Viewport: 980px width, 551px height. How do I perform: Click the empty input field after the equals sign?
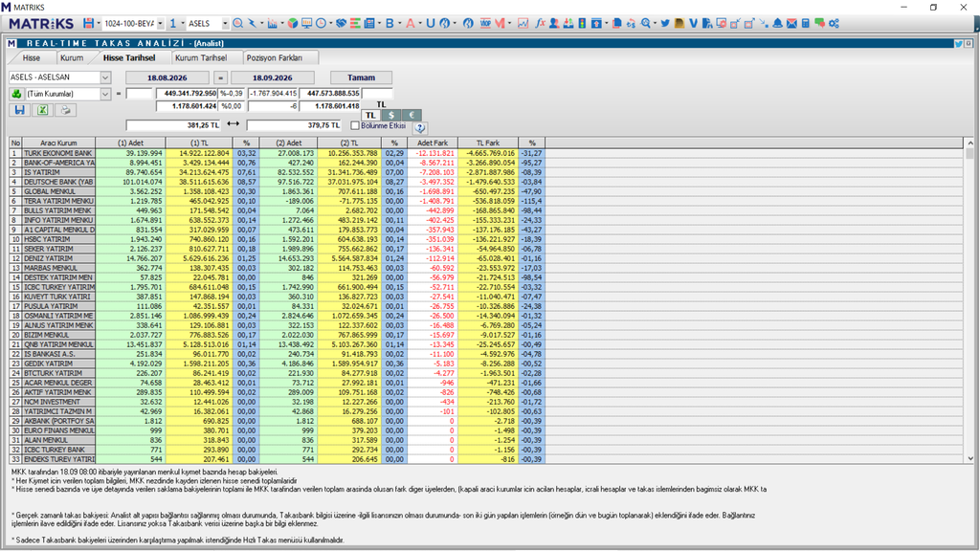(139, 94)
